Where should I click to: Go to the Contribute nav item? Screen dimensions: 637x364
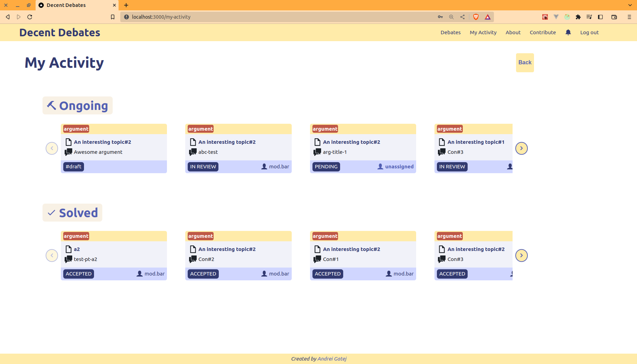(543, 32)
